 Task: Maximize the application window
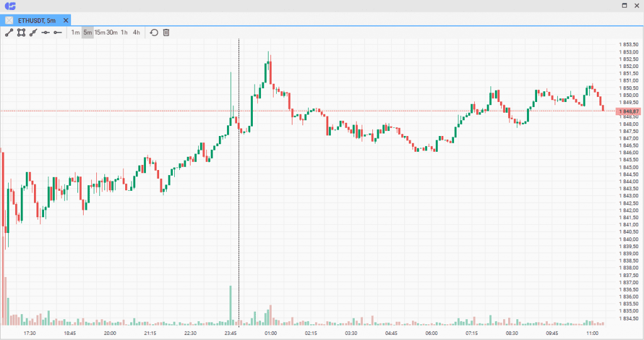click(625, 6)
